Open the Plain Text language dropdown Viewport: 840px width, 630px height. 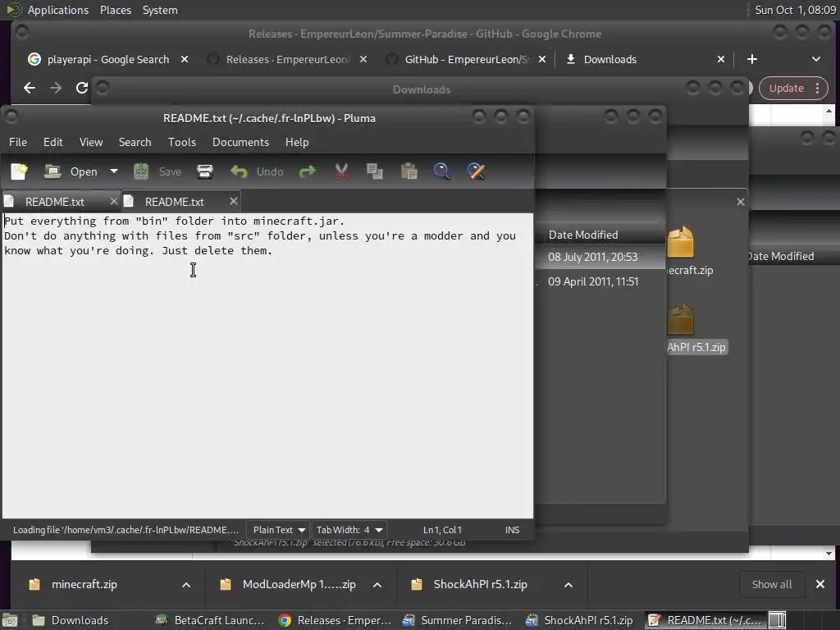279,530
